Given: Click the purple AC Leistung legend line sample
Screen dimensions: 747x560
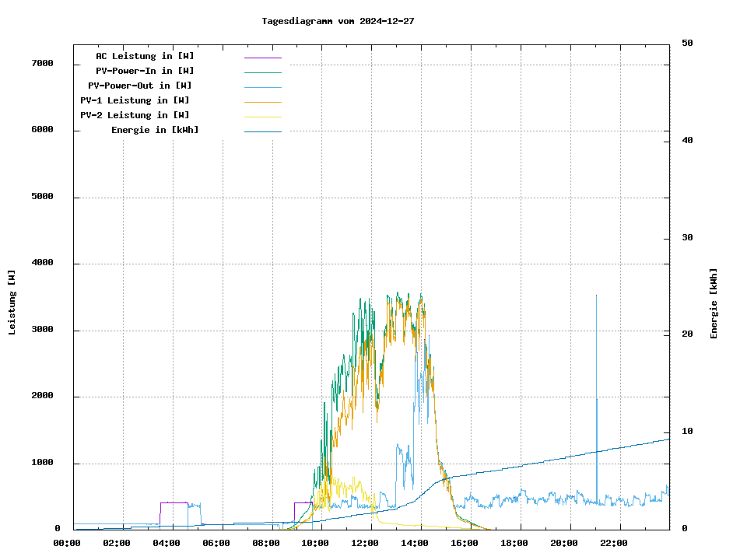Looking at the screenshot, I should 262,58.
